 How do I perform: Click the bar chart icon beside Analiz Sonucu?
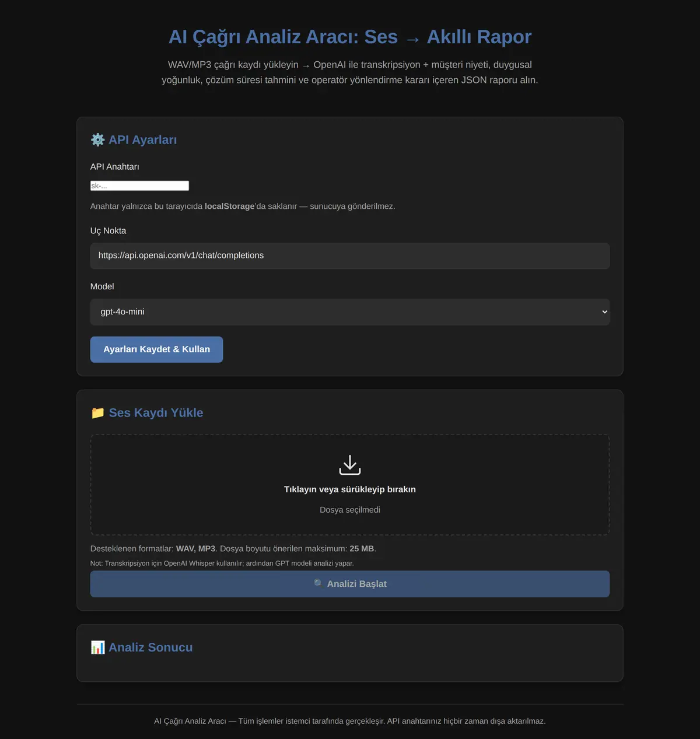coord(97,647)
